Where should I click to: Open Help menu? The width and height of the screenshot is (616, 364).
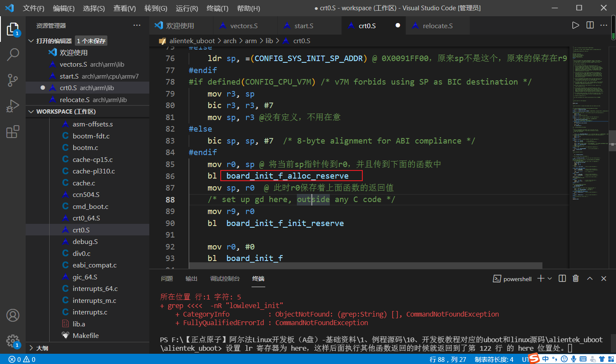[x=249, y=8]
